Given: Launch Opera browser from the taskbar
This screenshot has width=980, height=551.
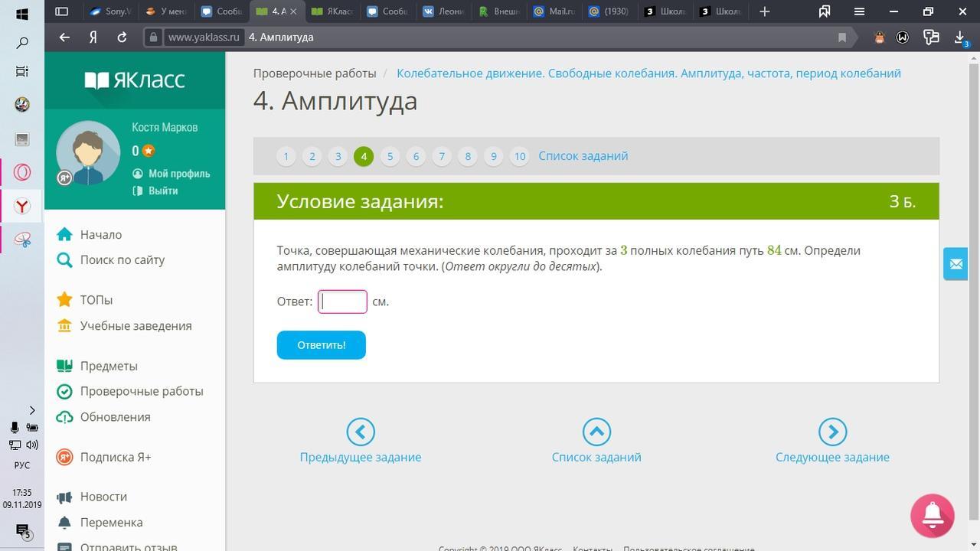Looking at the screenshot, I should (22, 172).
